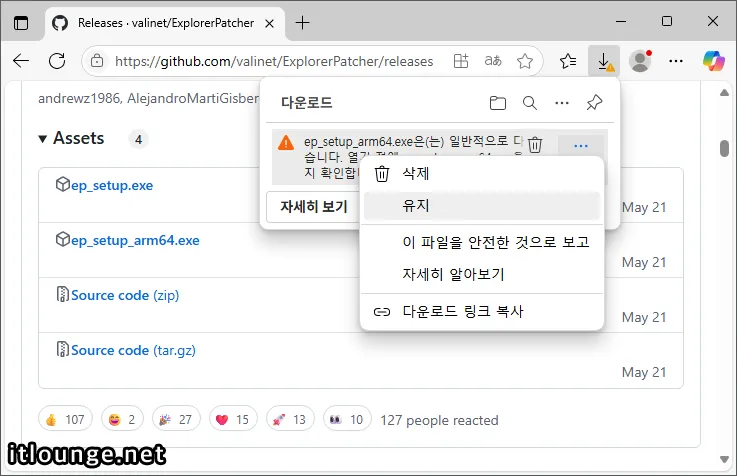Add this page to favorites star
Image resolution: width=737 pixels, height=476 pixels.
click(x=525, y=61)
